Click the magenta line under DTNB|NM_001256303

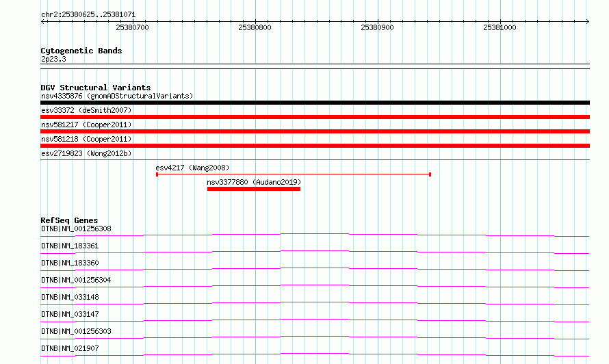315,337
